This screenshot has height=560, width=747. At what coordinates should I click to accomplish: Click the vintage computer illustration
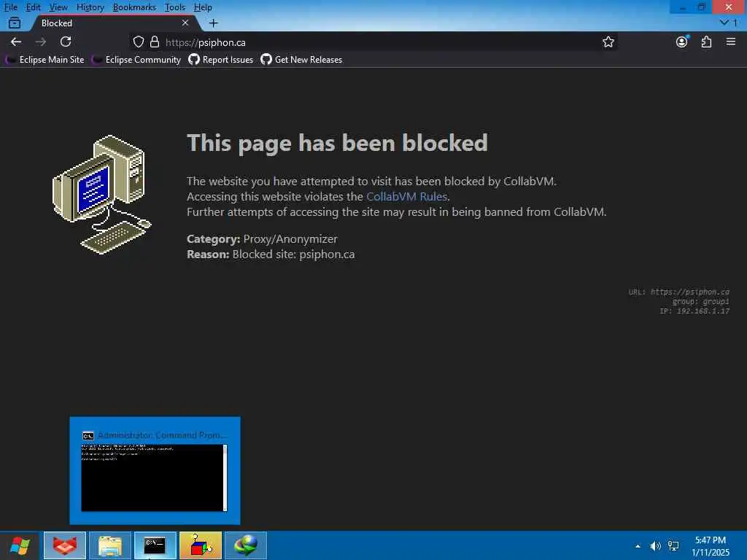coord(101,194)
